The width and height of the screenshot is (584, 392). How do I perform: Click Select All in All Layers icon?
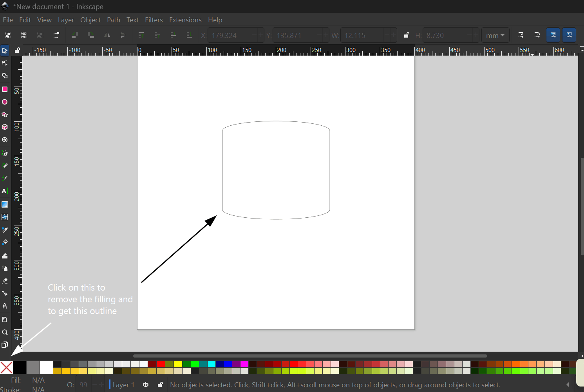pyautogui.click(x=24, y=35)
